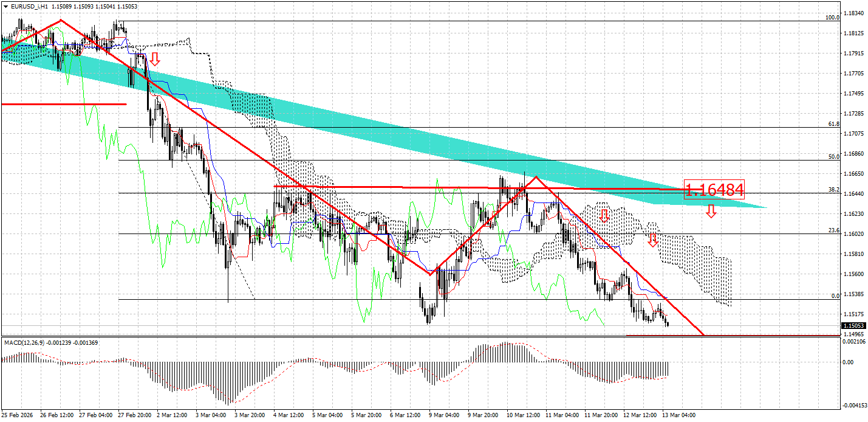Open the chart menu triangle beside EURUSD_i,H1
868x422 pixels.
[5, 5]
